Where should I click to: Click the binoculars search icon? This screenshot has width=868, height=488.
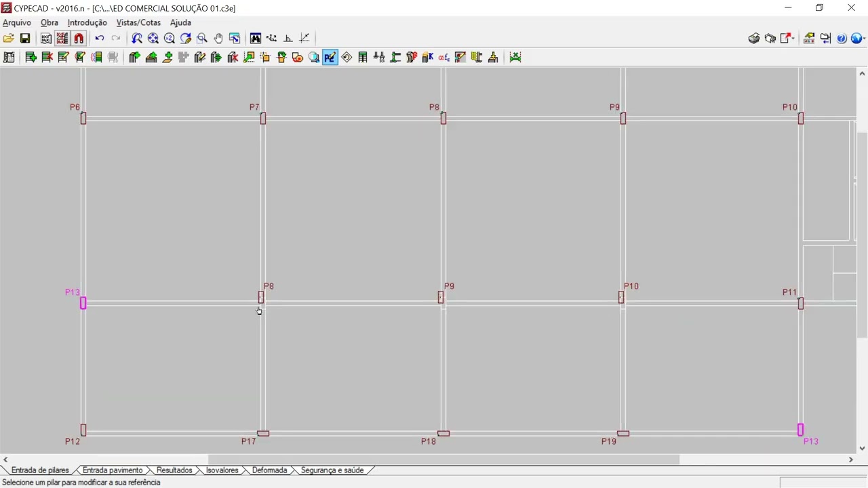pyautogui.click(x=256, y=39)
